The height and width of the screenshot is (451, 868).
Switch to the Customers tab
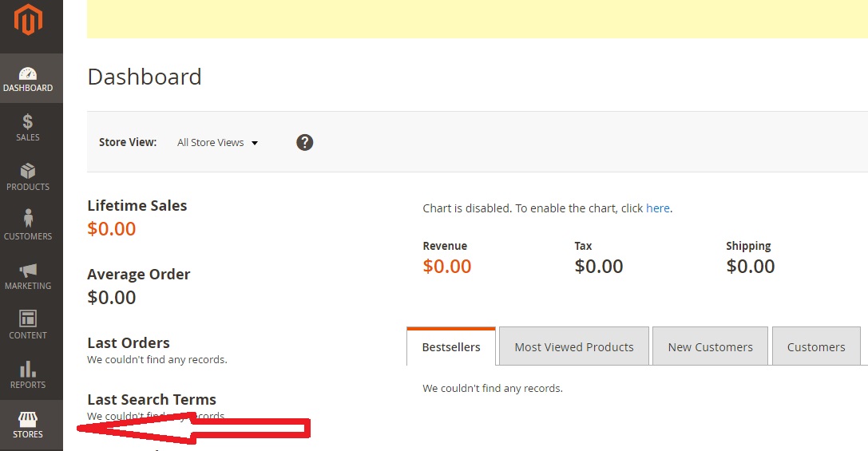pos(815,347)
